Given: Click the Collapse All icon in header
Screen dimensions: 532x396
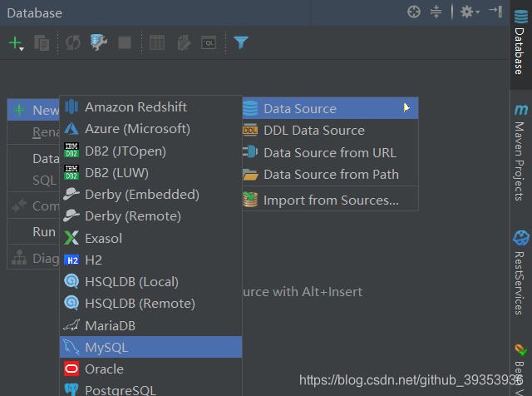Looking at the screenshot, I should [436, 12].
